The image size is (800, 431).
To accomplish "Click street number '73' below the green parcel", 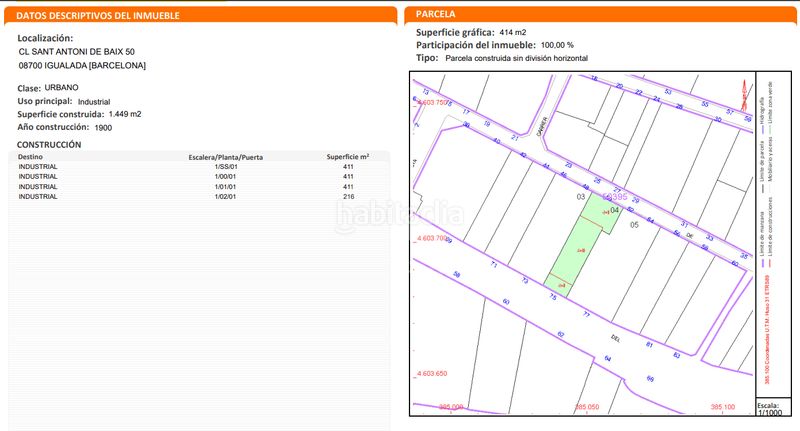I will [x=525, y=281].
